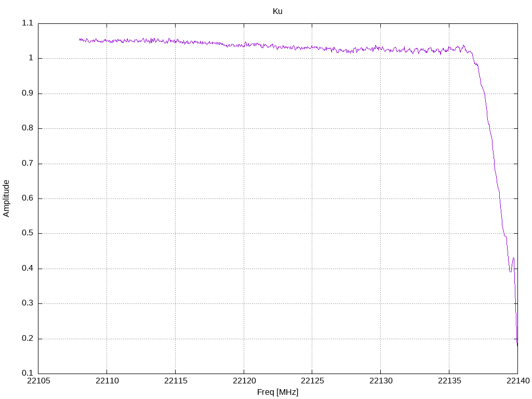The height and width of the screenshot is (399, 532).
Task: Click y-axis tick label 0.5
Action: click(28, 233)
